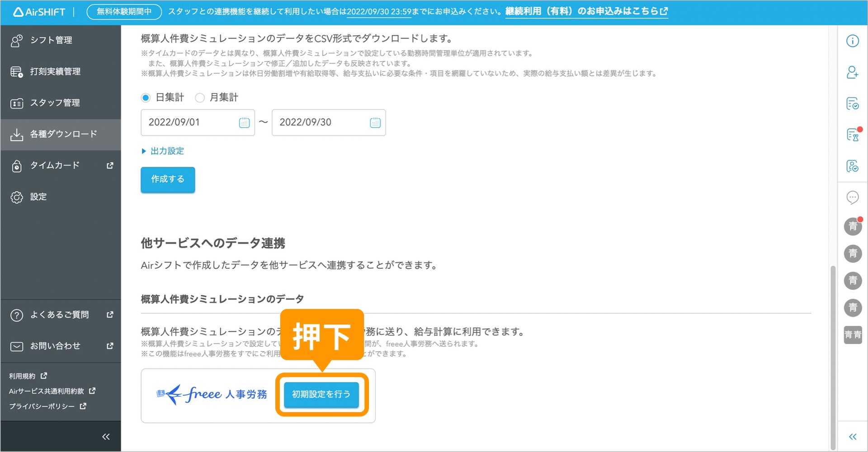Viewport: 868px width, 452px height.
Task: Go to スタッフ管理 menu item
Action: click(x=55, y=103)
